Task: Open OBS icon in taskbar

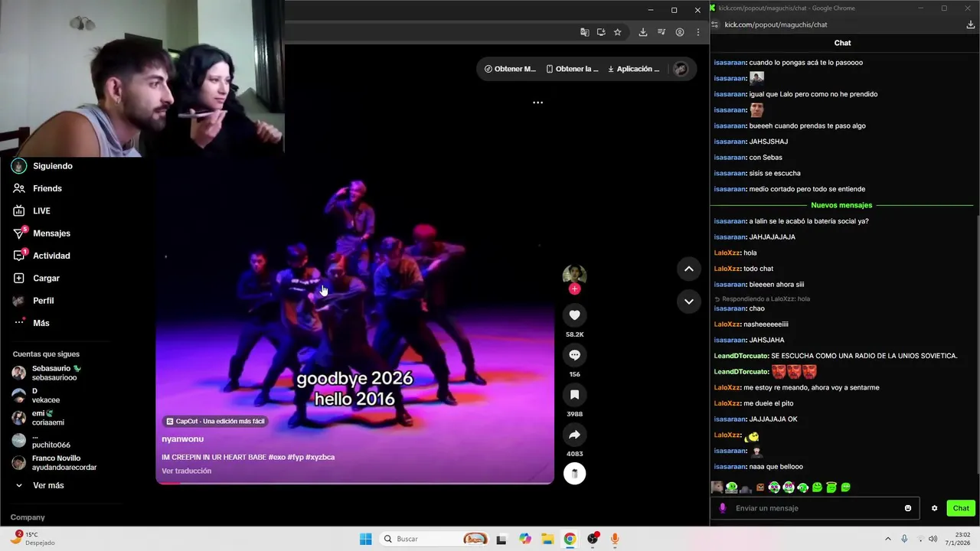Action: (593, 539)
